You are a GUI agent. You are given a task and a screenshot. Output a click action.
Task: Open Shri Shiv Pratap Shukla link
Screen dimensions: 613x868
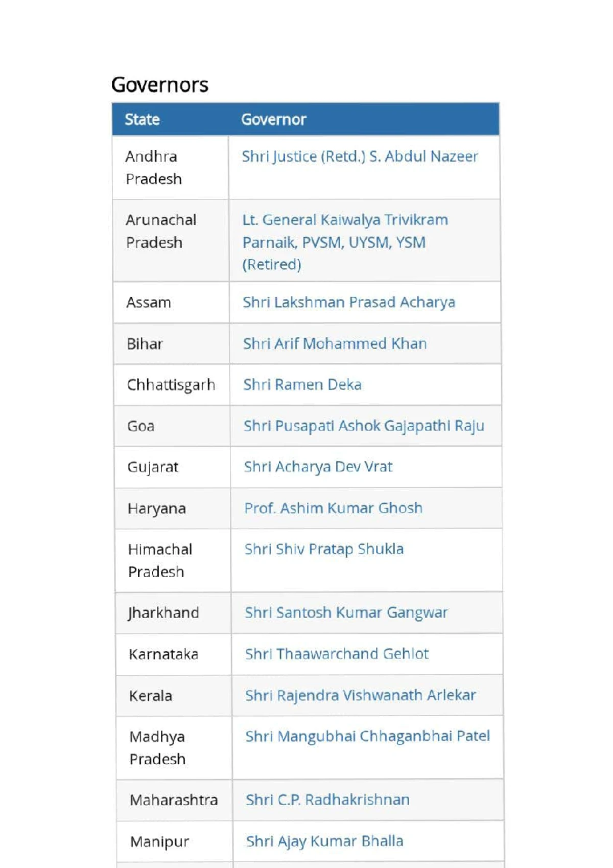(324, 549)
